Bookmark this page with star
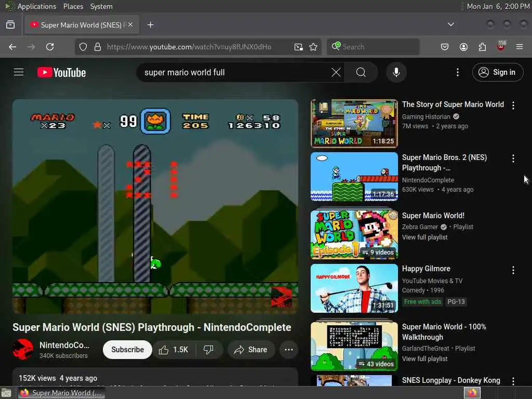Screen dimensions: 532x399 [313, 47]
